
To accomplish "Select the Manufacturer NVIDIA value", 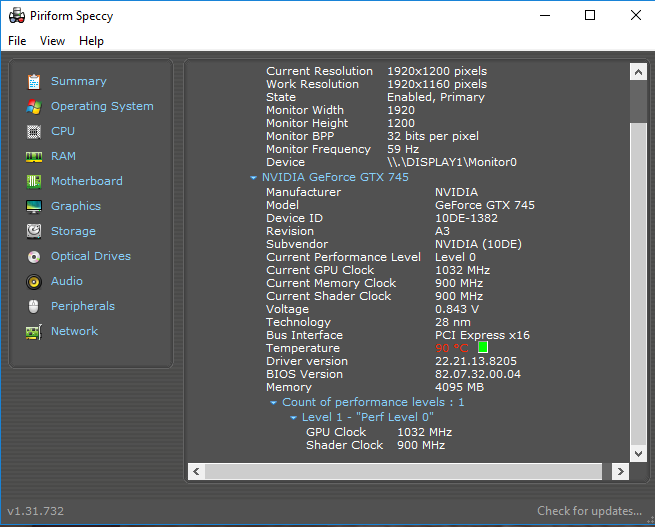I will tap(456, 192).
